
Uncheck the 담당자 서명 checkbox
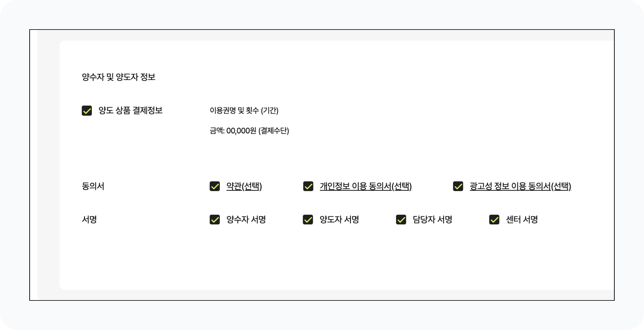click(x=401, y=219)
